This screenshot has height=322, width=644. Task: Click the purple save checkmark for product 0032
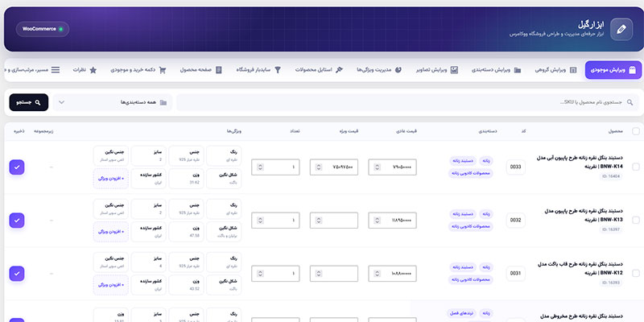[x=17, y=221]
